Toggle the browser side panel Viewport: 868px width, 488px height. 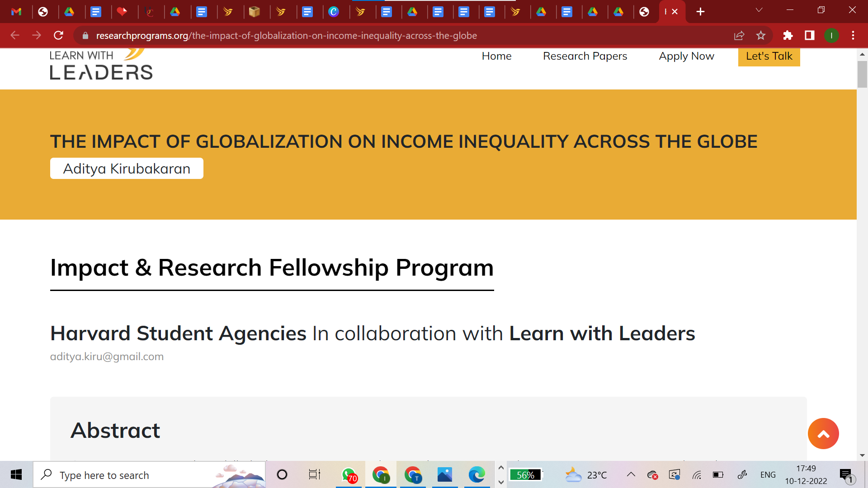click(810, 35)
